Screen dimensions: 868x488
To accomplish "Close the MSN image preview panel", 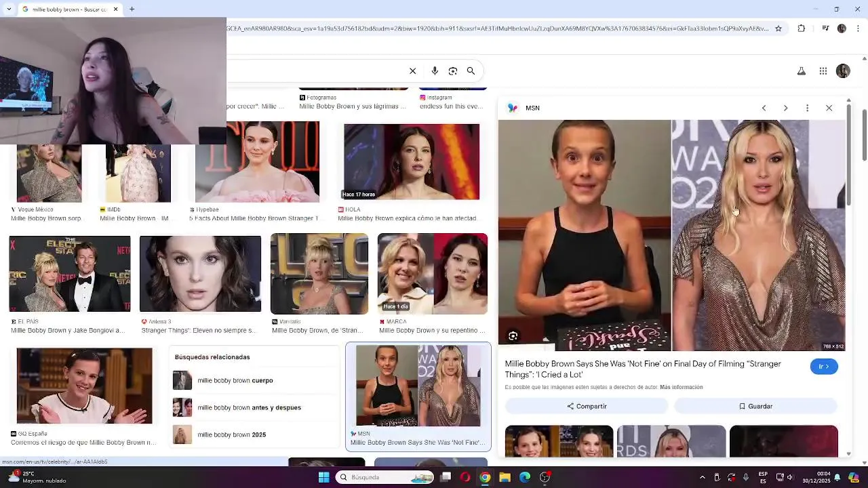I will pos(829,108).
